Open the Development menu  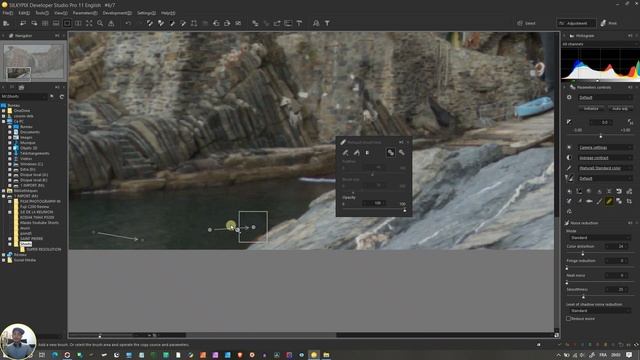[x=117, y=13]
